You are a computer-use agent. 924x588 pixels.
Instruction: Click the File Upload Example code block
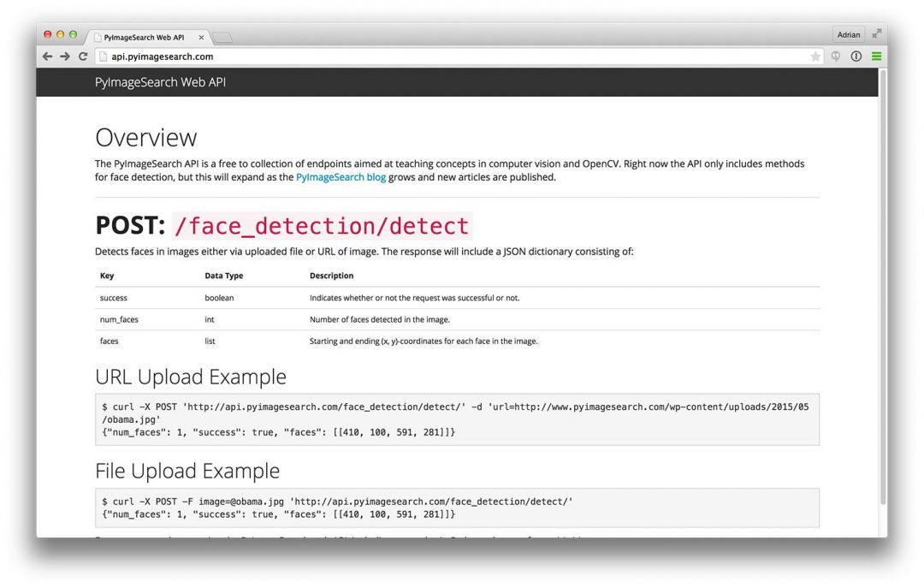click(453, 508)
